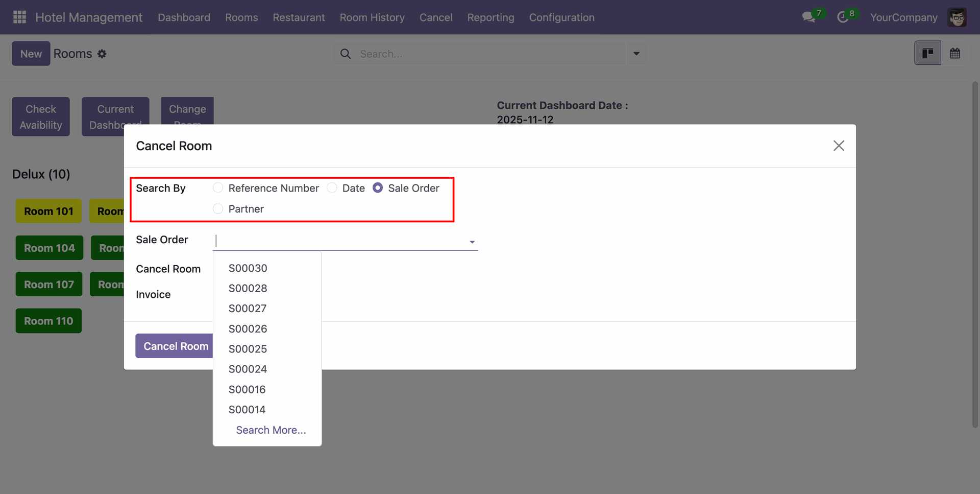Click the purple Cancel Room button
980x494 pixels.
175,346
